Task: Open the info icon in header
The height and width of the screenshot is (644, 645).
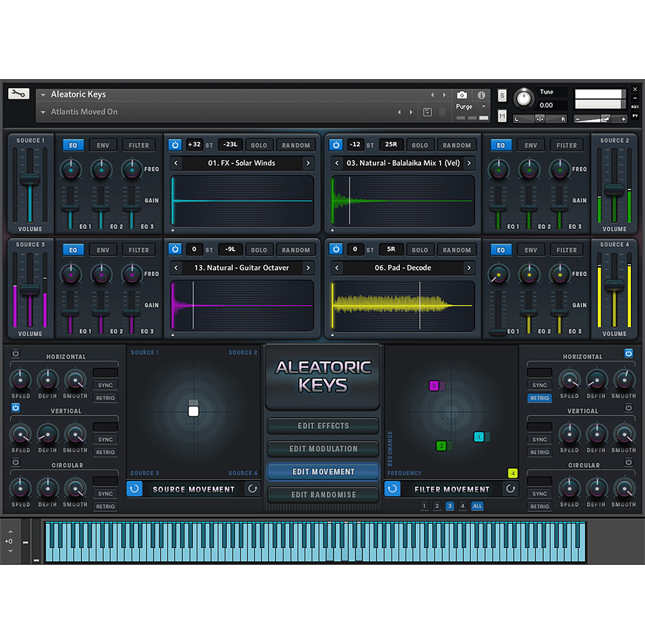Action: click(481, 95)
